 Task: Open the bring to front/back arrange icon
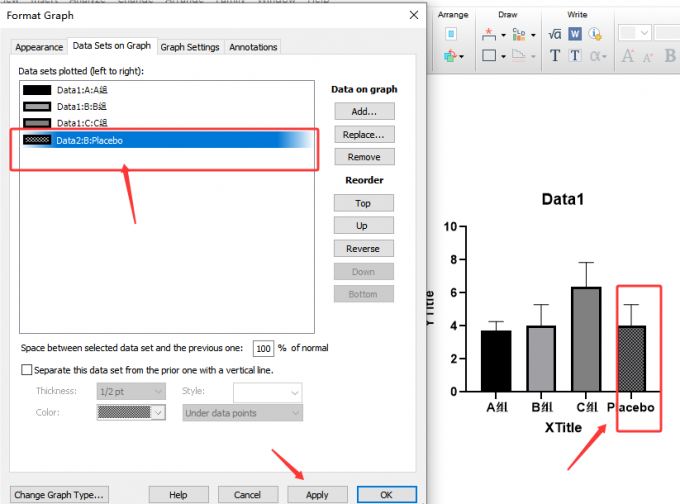[454, 56]
